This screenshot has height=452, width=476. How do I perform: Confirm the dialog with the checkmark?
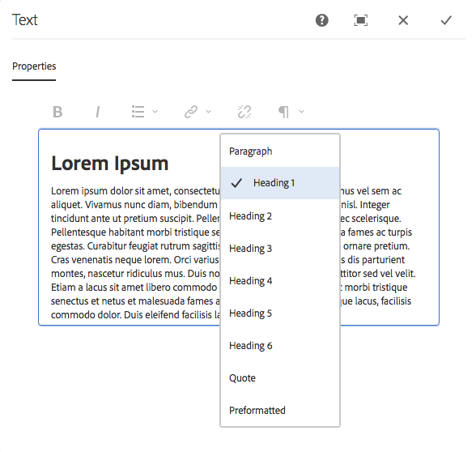pos(446,20)
